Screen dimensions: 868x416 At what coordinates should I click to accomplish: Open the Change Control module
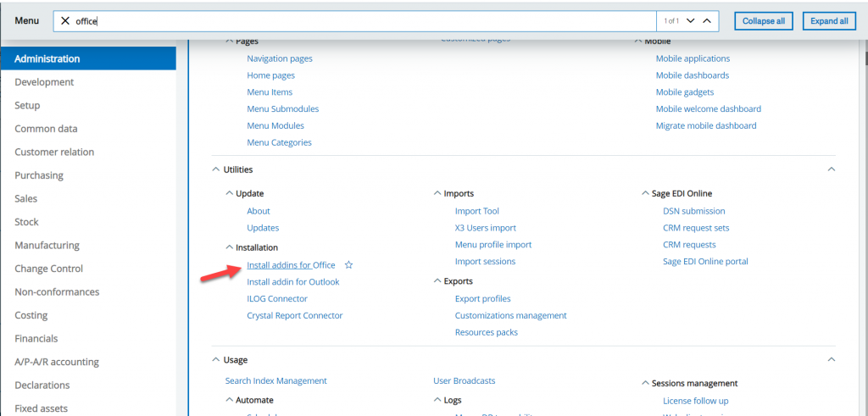tap(48, 269)
